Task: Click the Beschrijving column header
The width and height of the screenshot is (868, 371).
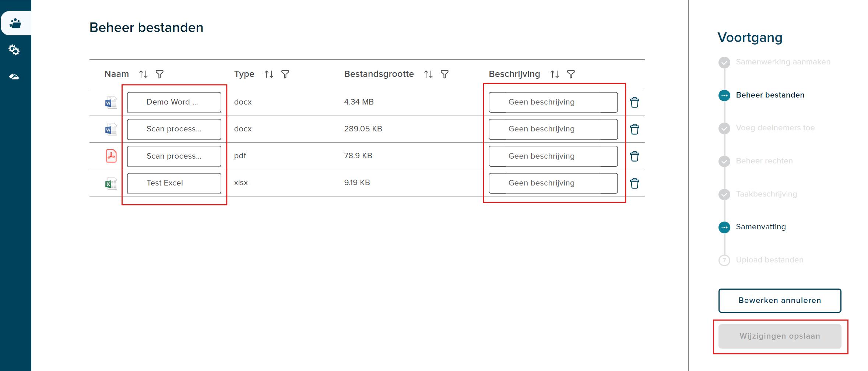Action: 514,74
